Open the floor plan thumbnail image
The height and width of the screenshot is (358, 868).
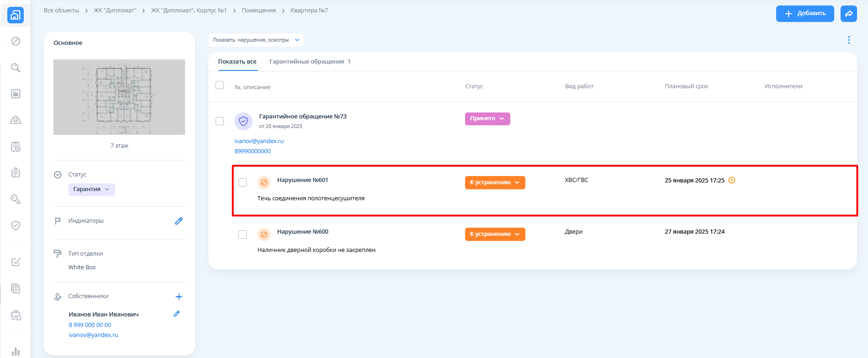click(x=119, y=97)
